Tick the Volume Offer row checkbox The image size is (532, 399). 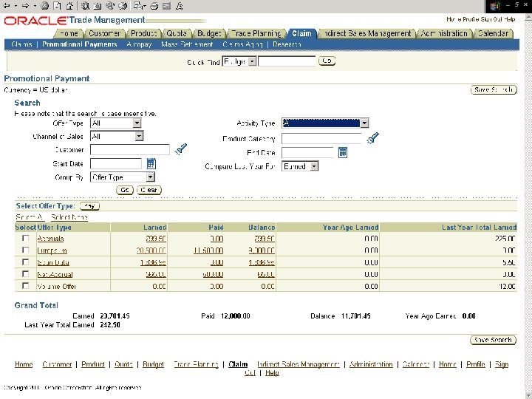click(x=25, y=286)
